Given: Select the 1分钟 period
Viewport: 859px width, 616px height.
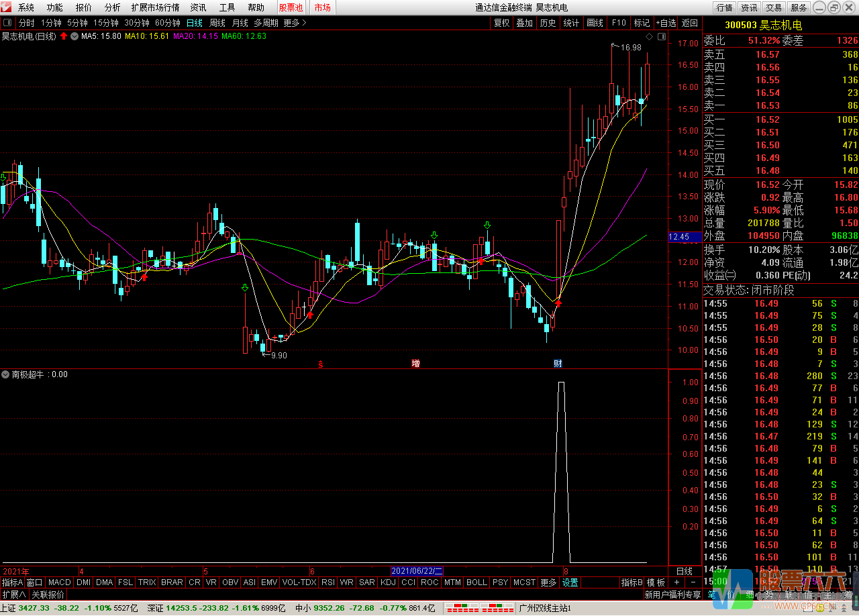Looking at the screenshot, I should pos(51,23).
